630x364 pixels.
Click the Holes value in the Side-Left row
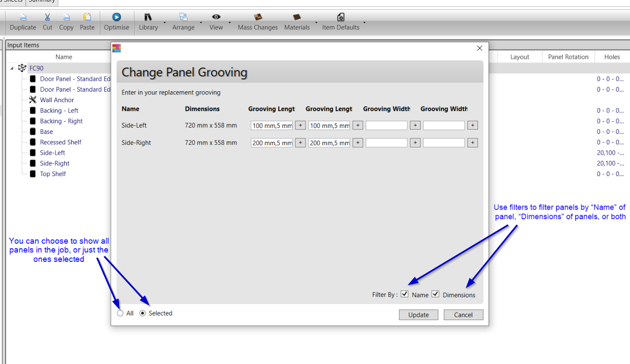click(610, 153)
